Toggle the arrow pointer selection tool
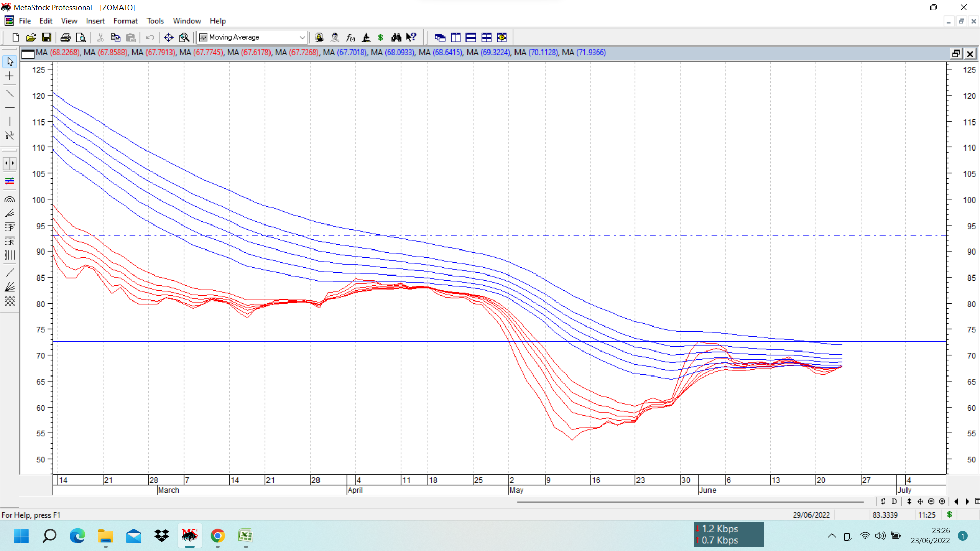The height and width of the screenshot is (551, 980). point(9,61)
